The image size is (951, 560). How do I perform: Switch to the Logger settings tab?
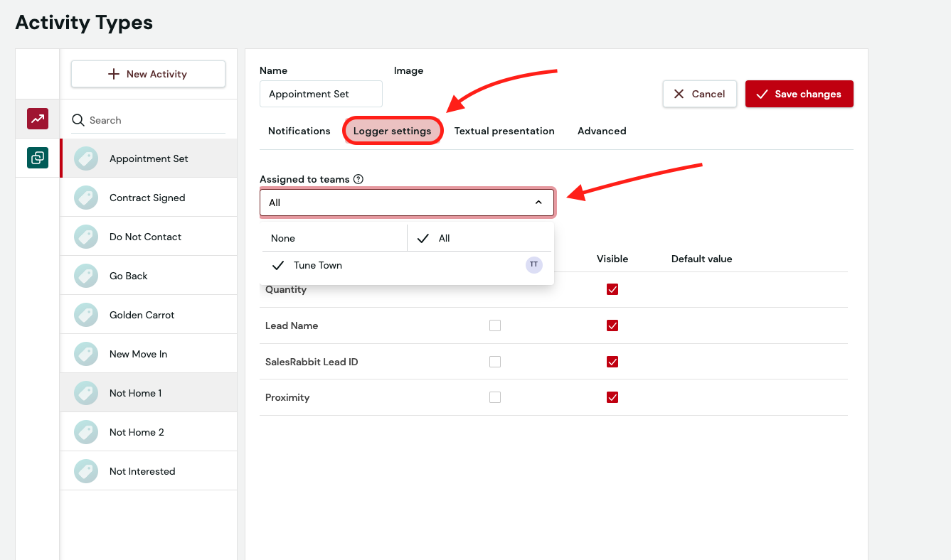[393, 131]
